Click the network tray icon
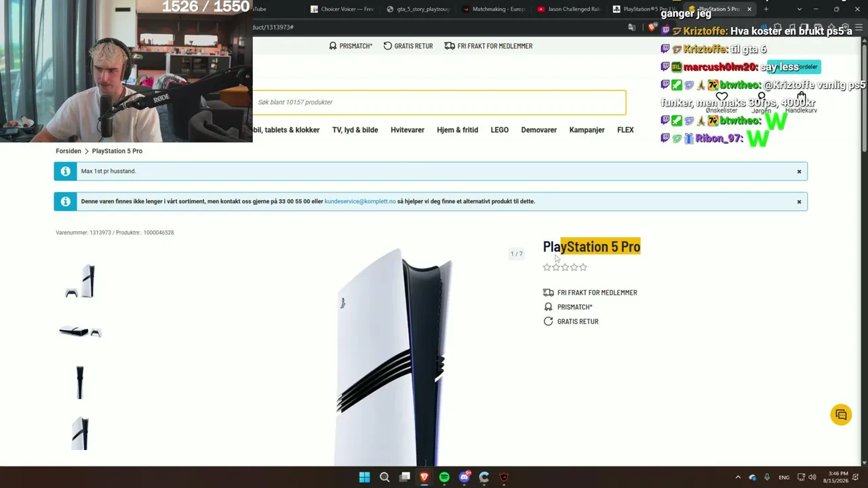 (x=801, y=477)
